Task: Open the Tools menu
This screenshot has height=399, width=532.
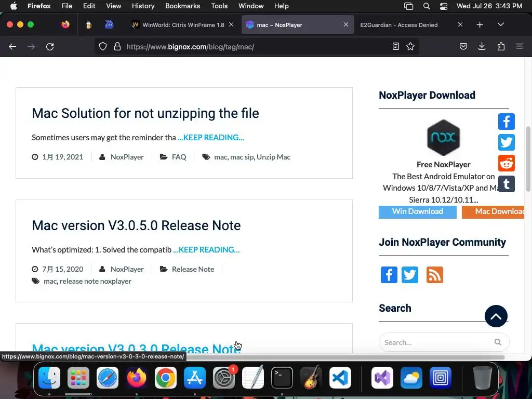Action: point(219,6)
